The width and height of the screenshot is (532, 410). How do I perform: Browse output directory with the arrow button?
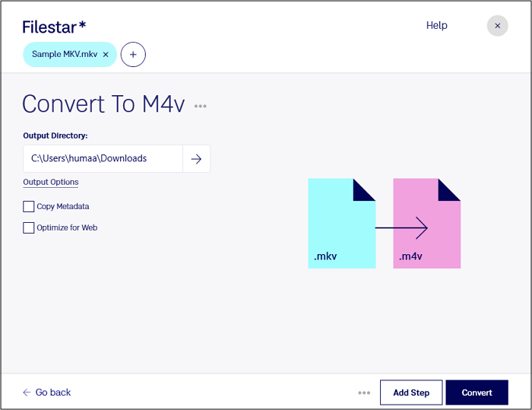(x=196, y=158)
